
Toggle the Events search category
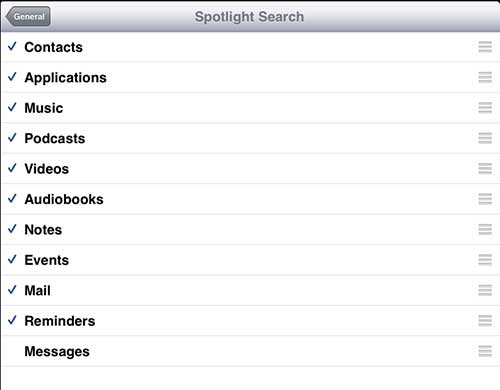(250, 260)
